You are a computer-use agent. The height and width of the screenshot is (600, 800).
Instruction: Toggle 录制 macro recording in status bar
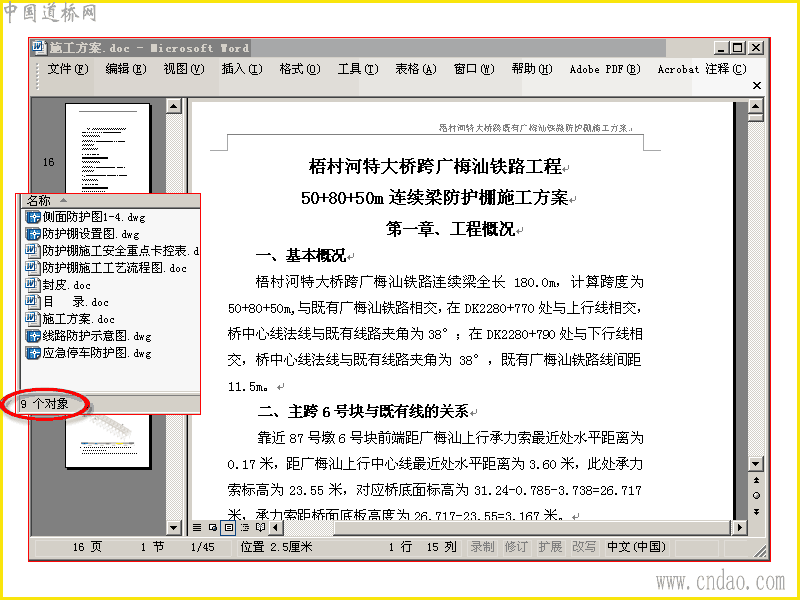coord(482,547)
